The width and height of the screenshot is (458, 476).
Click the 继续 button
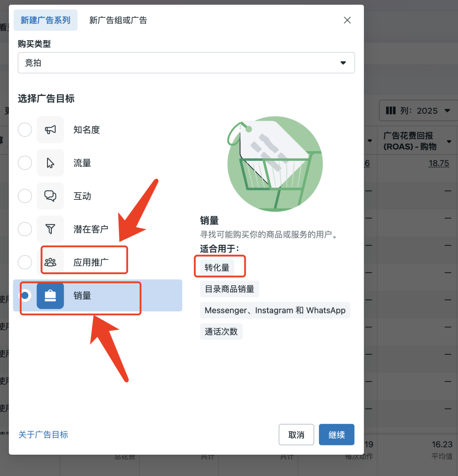336,434
